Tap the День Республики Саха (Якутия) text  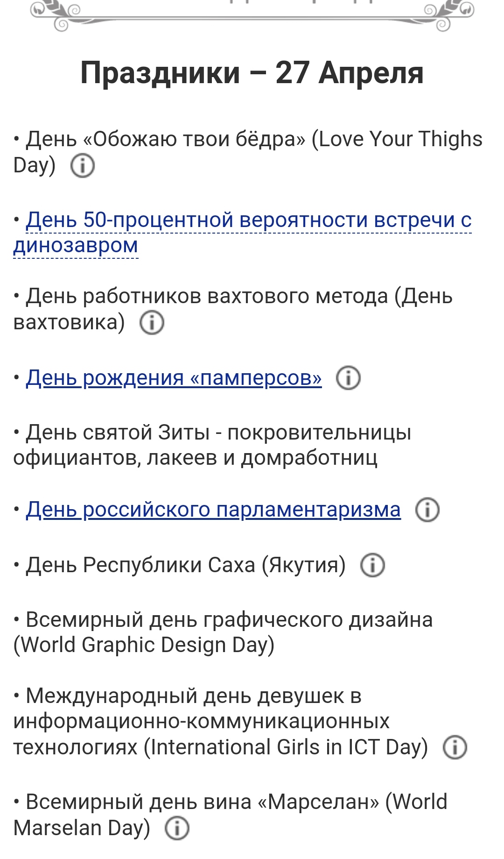(x=186, y=565)
